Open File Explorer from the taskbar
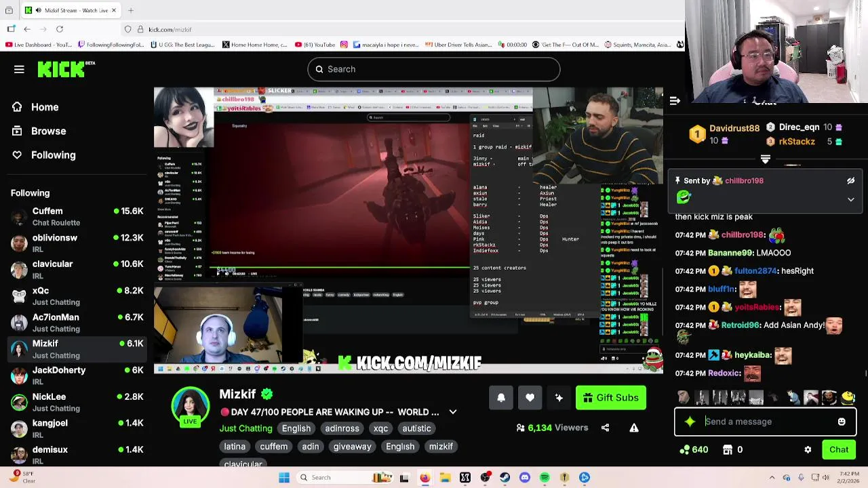Viewport: 868px width, 488px height. pos(445,478)
